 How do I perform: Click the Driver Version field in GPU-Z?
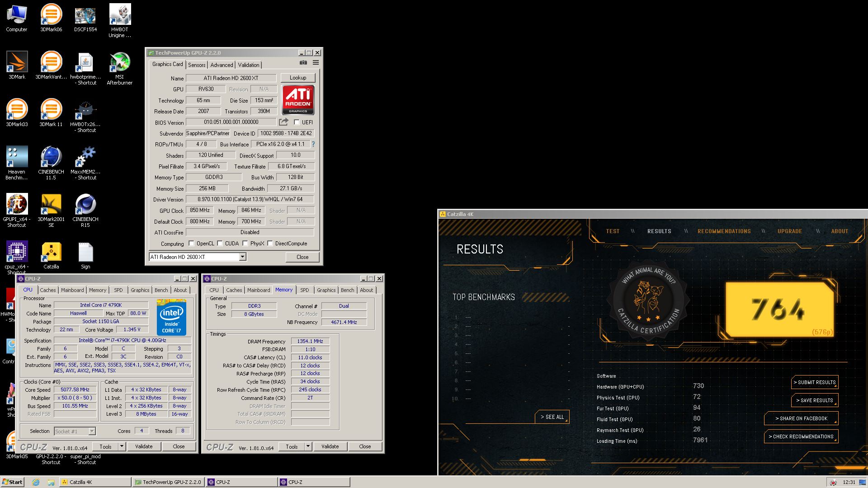point(250,199)
